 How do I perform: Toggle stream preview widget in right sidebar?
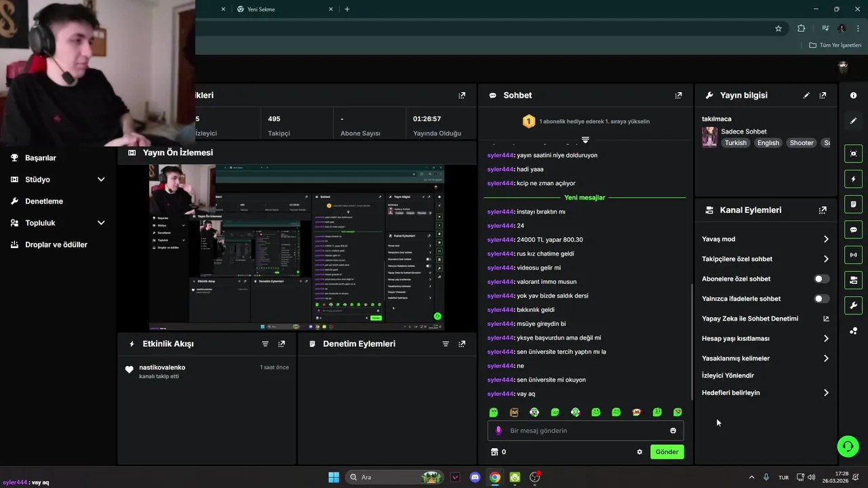pos(853,154)
